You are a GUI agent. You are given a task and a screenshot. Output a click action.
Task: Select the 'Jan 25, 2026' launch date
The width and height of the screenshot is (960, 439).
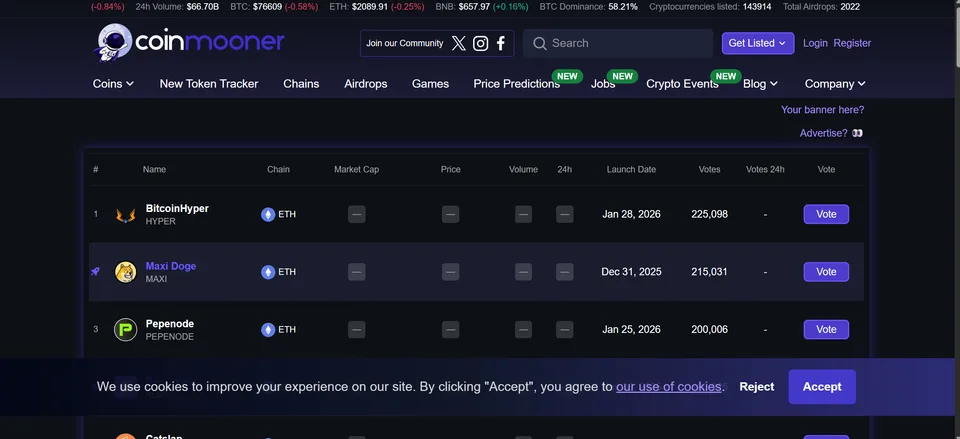pyautogui.click(x=631, y=329)
